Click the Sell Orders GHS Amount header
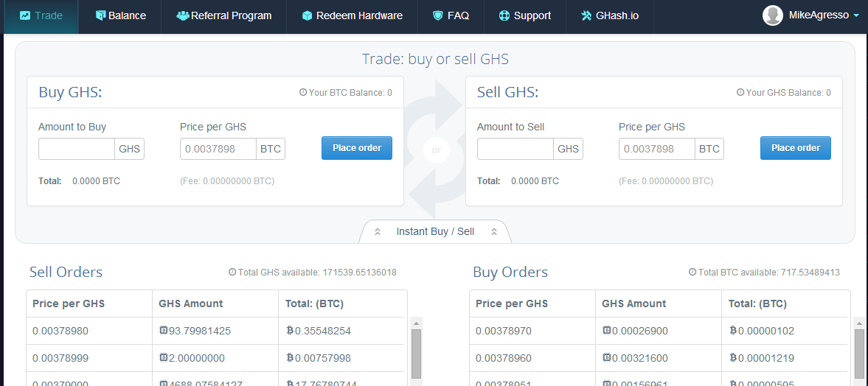The height and width of the screenshot is (386, 868). coord(191,303)
